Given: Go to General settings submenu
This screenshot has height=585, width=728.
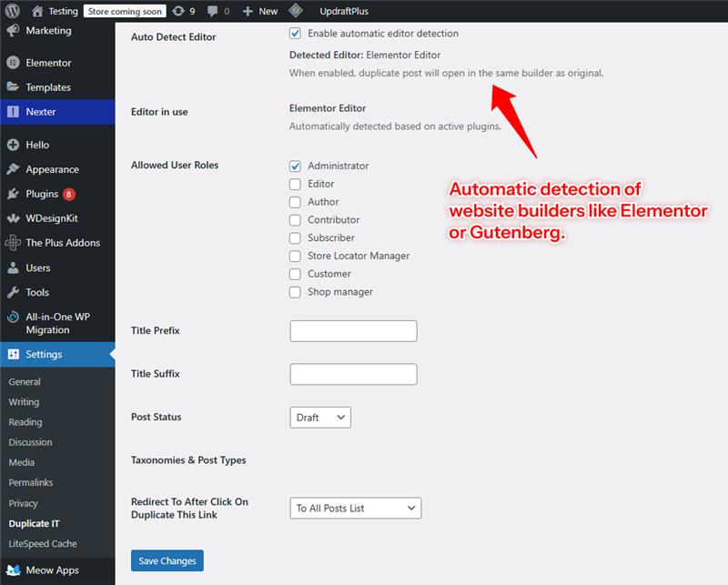Looking at the screenshot, I should (25, 381).
